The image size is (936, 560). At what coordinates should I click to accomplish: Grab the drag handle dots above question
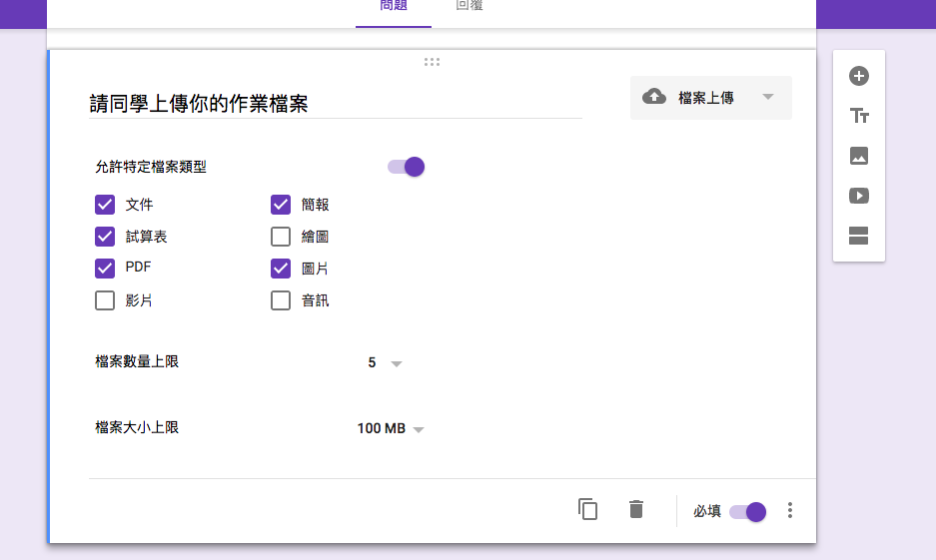click(x=432, y=62)
